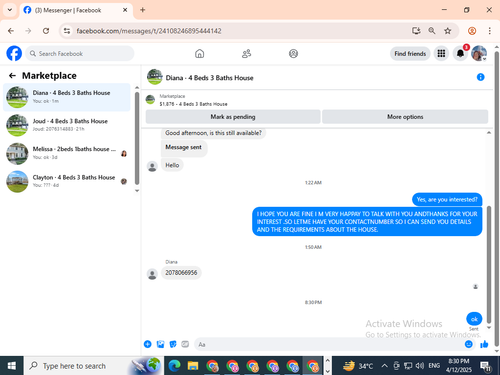500x375 pixels.
Task: Open a new browser tab
Action: 143,10
